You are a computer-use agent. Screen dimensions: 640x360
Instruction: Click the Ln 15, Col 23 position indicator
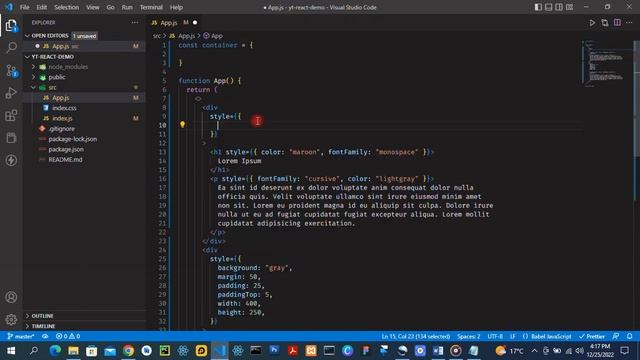pos(416,336)
